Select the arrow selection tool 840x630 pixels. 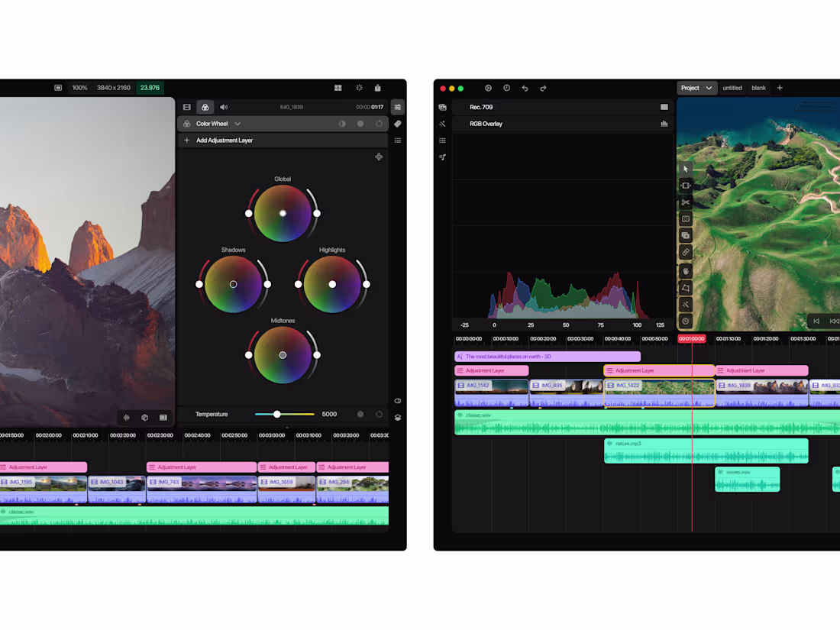click(x=685, y=169)
